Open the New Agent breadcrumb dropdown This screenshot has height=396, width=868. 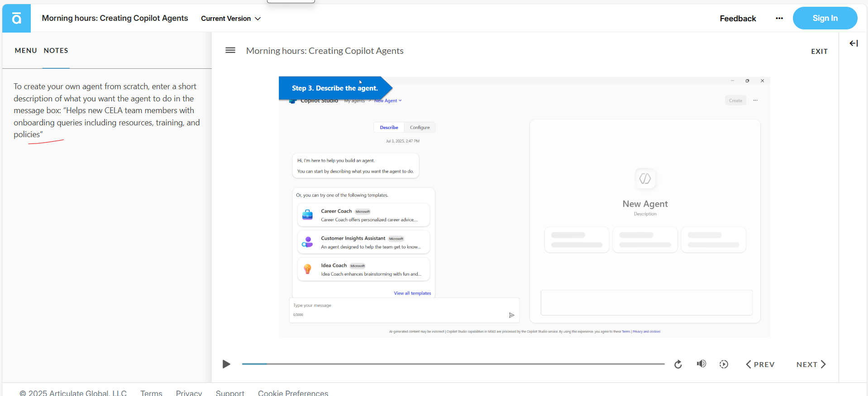pyautogui.click(x=388, y=101)
